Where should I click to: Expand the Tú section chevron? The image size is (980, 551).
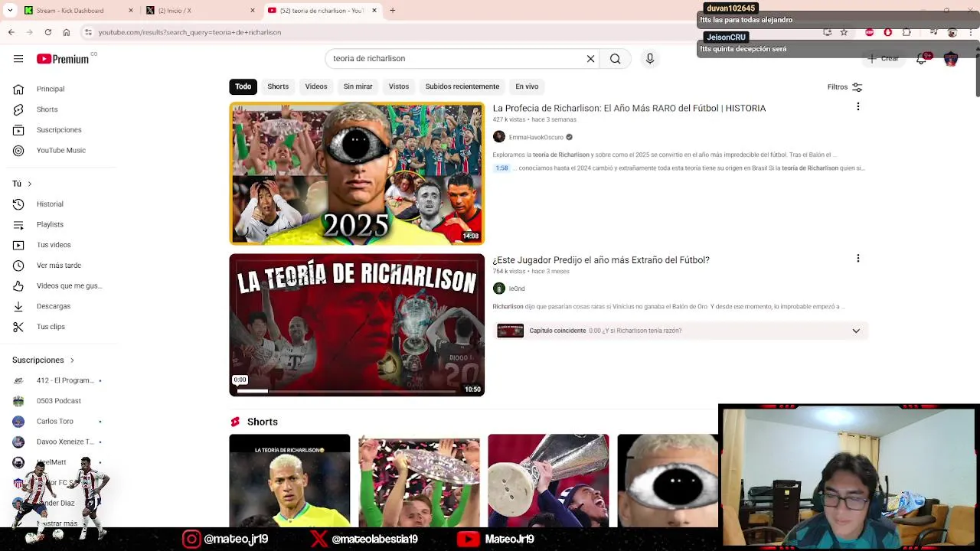29,184
